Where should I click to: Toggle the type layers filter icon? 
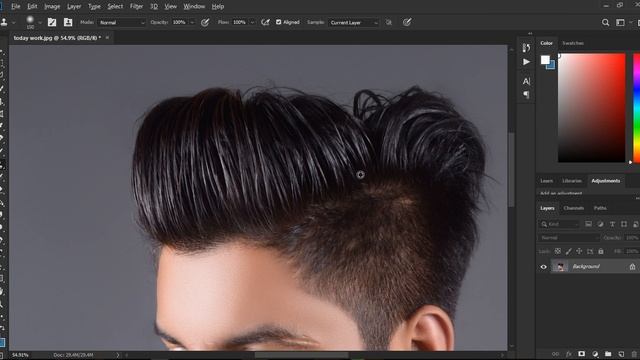pyautogui.click(x=612, y=224)
